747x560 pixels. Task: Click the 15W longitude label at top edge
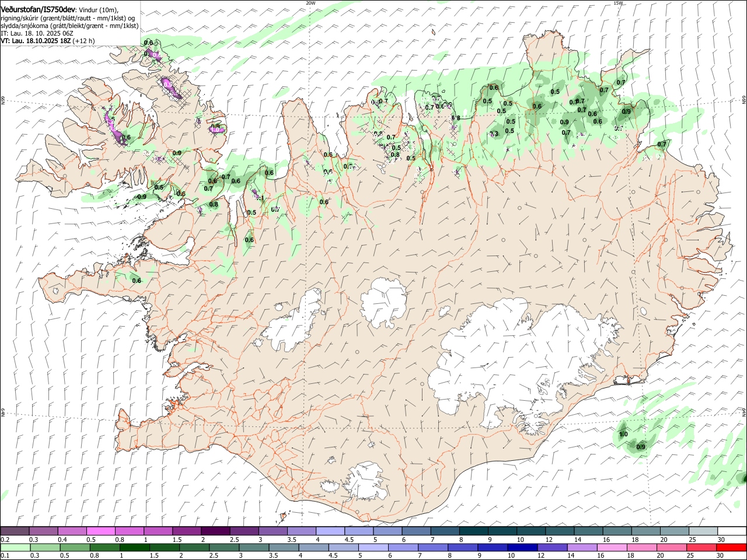618,3
